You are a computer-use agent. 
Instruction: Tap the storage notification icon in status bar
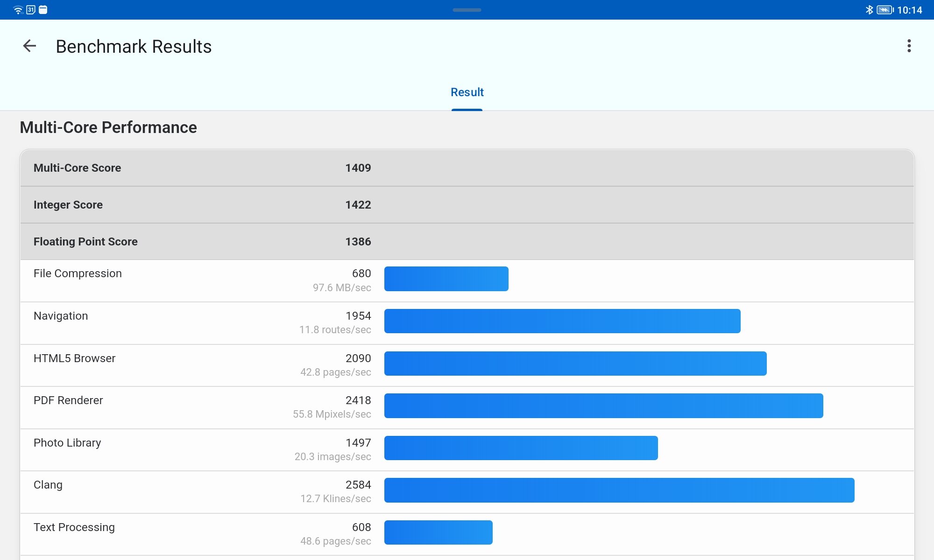tap(43, 10)
